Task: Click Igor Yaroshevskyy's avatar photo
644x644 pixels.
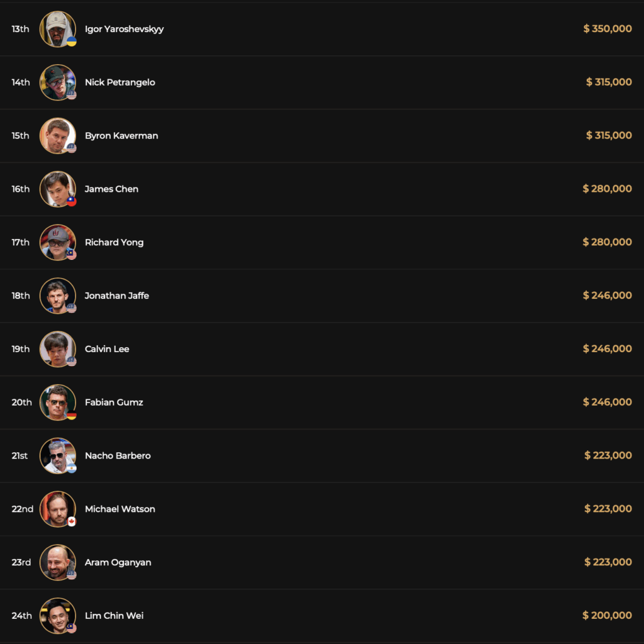Action: (x=57, y=29)
